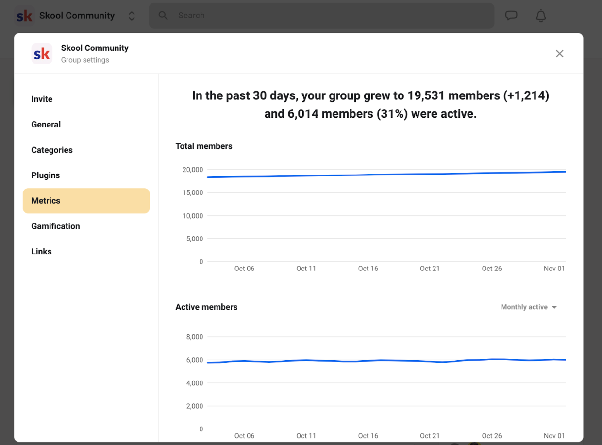Viewport: 602px width, 445px height.
Task: Click the Skool logo in top bar
Action: [24, 16]
